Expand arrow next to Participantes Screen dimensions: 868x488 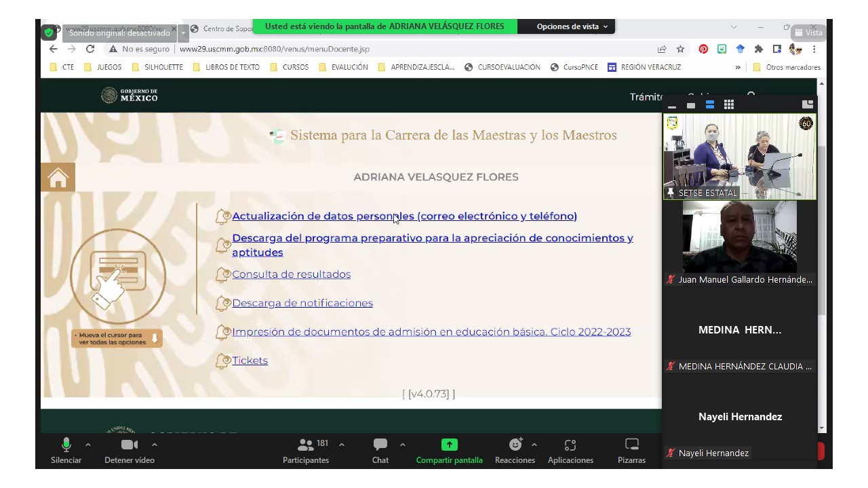click(x=341, y=445)
